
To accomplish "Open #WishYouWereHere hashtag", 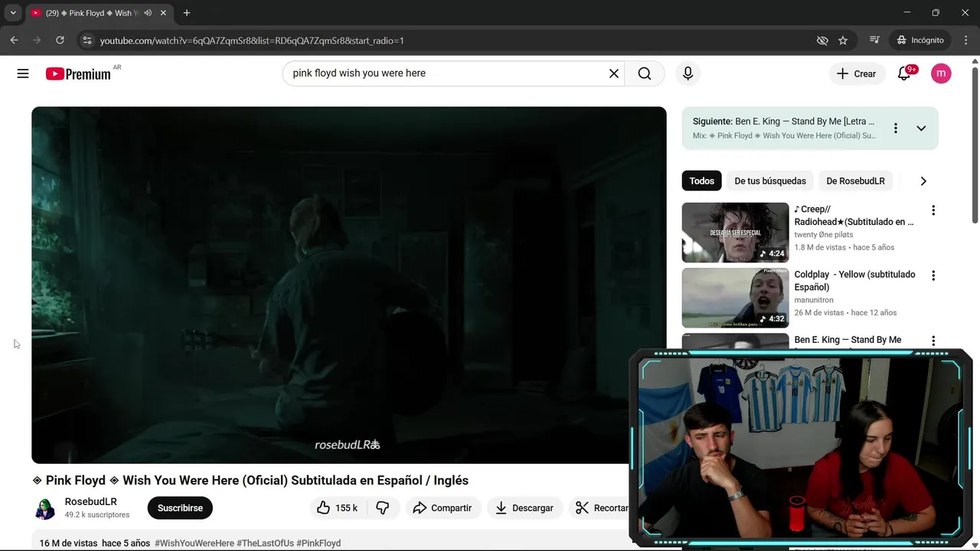I will point(194,543).
